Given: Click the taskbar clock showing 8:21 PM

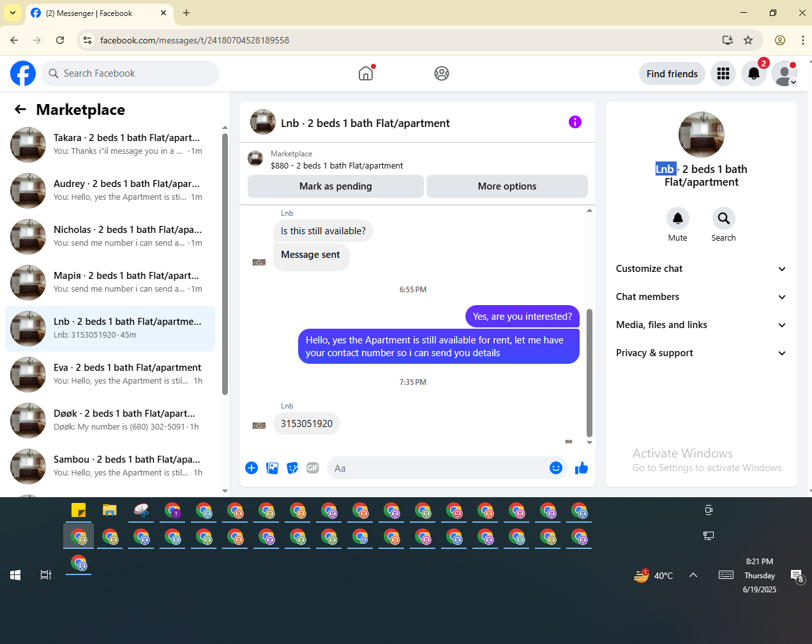Looking at the screenshot, I should click(x=760, y=575).
